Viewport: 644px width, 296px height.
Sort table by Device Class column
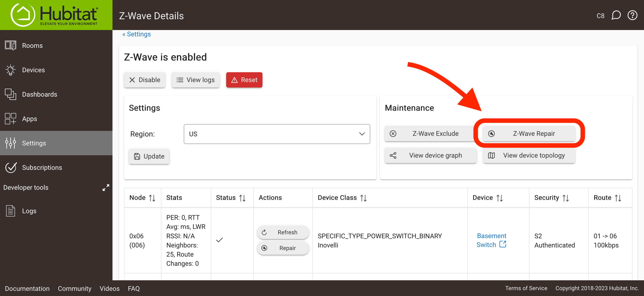[x=363, y=198]
